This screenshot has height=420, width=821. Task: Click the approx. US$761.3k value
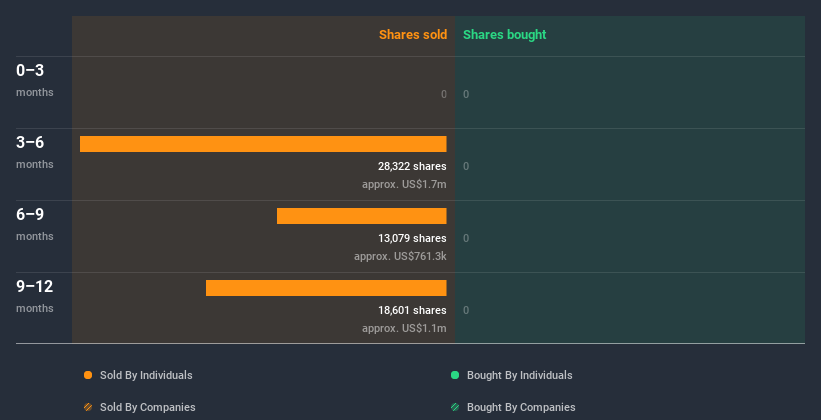point(400,256)
